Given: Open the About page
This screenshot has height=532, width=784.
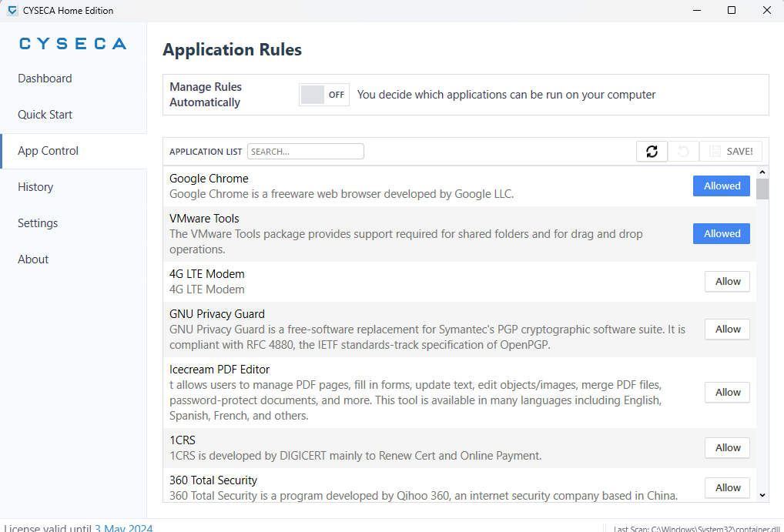Looking at the screenshot, I should 73,259.
